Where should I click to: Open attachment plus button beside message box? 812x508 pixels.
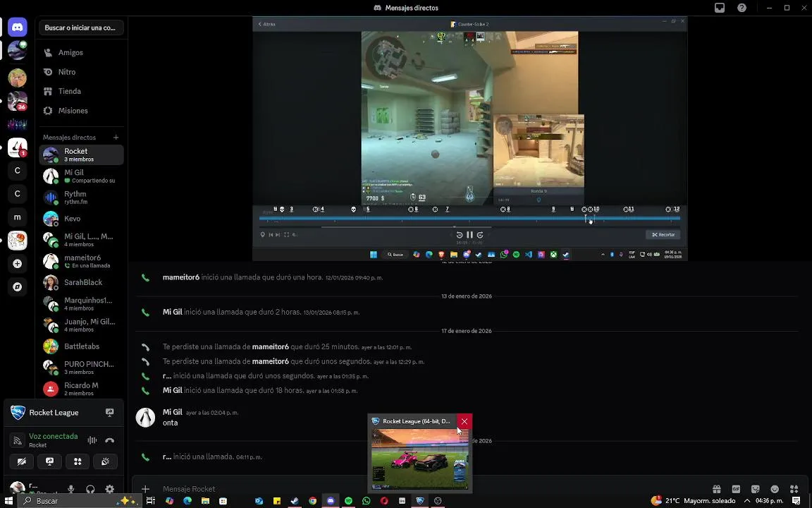(x=145, y=489)
